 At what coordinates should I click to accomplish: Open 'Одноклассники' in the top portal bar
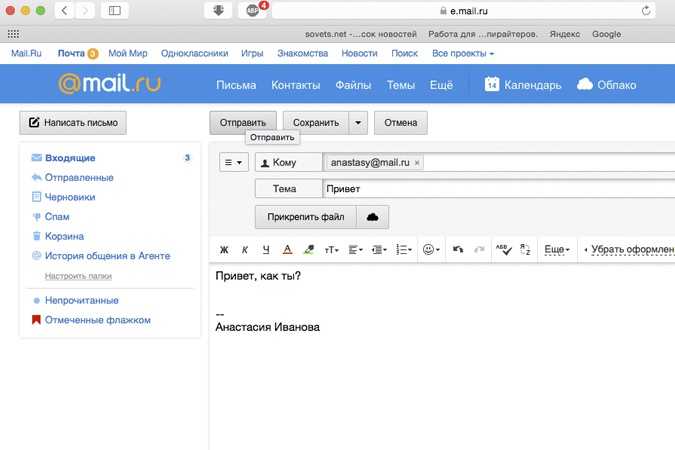(195, 53)
